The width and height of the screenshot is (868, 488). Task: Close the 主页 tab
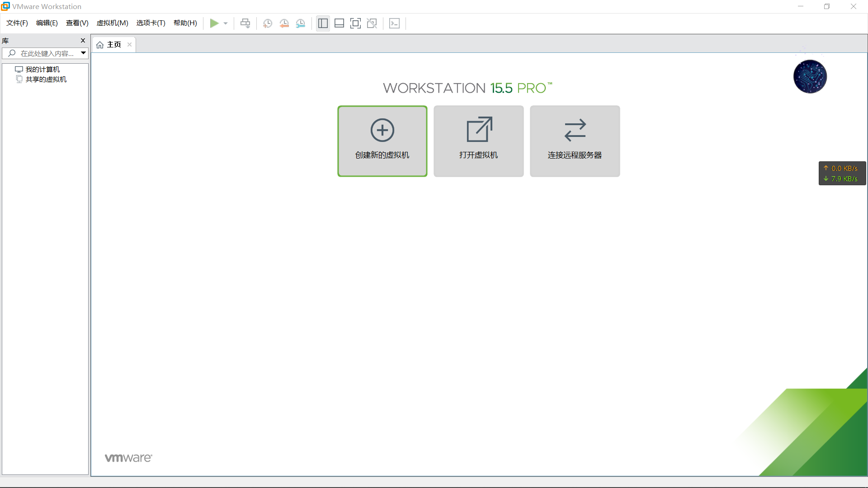[129, 44]
